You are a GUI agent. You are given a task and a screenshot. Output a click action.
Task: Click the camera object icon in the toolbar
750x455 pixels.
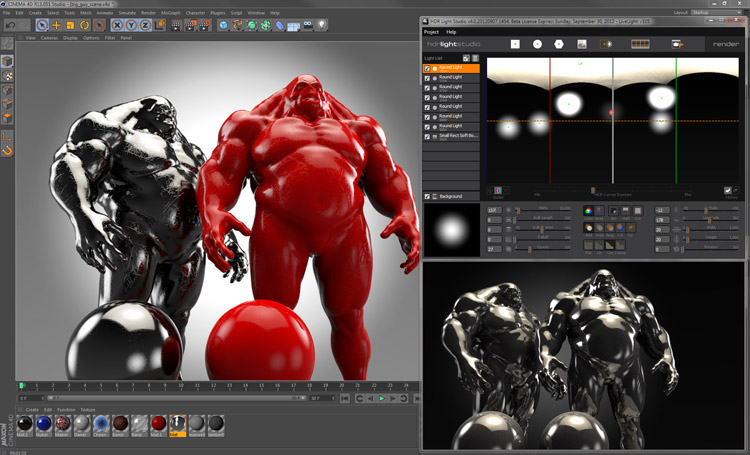(306, 24)
